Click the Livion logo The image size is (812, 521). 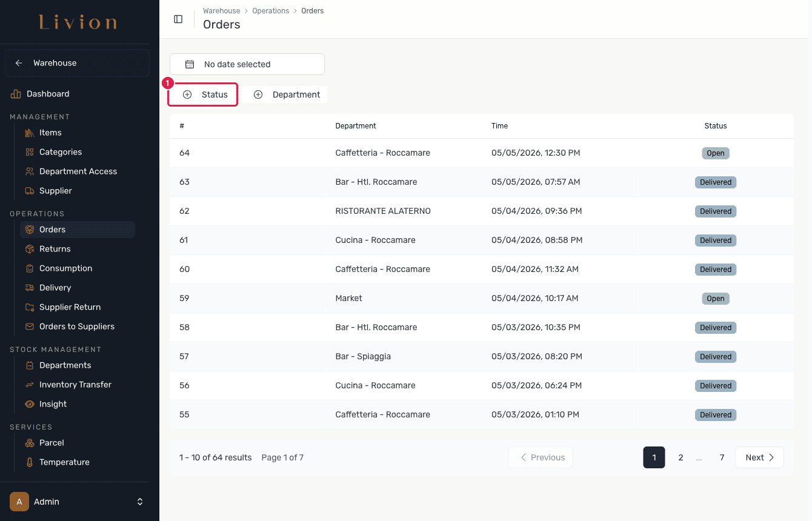tap(78, 22)
